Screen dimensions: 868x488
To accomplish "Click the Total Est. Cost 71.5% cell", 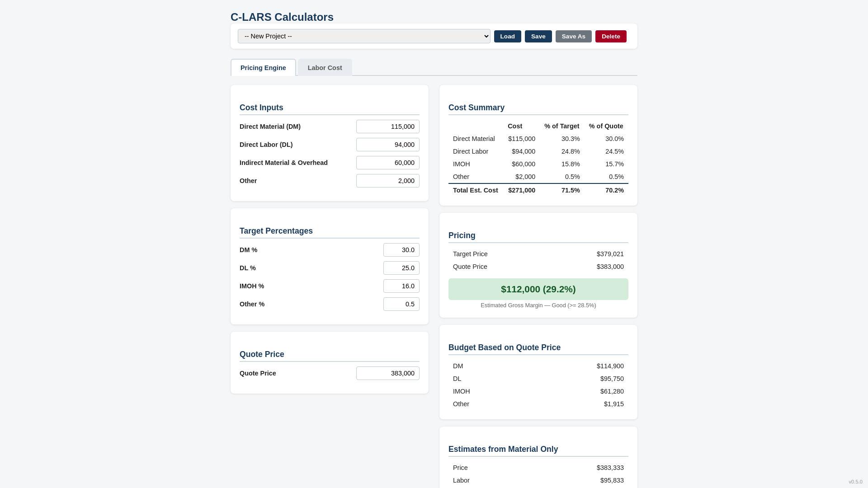I will (571, 190).
